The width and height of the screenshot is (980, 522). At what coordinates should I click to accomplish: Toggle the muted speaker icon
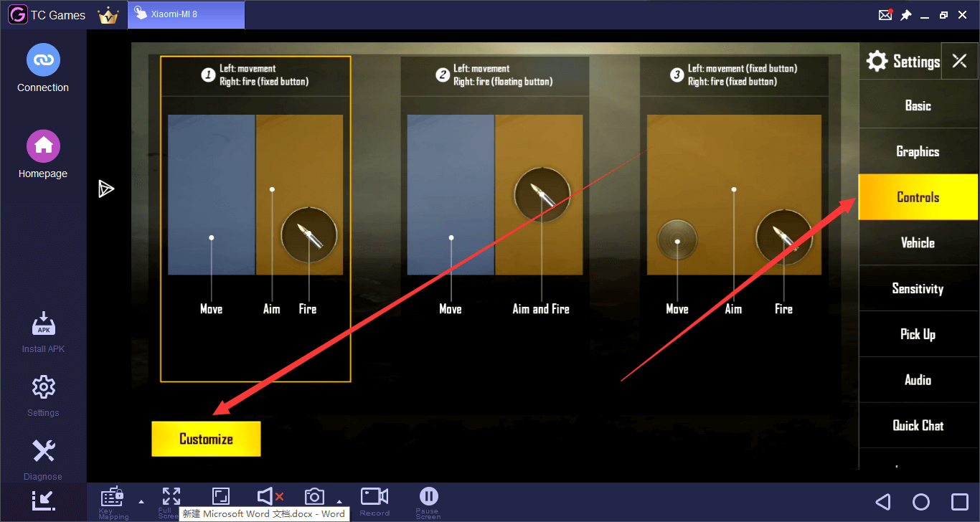click(x=270, y=496)
